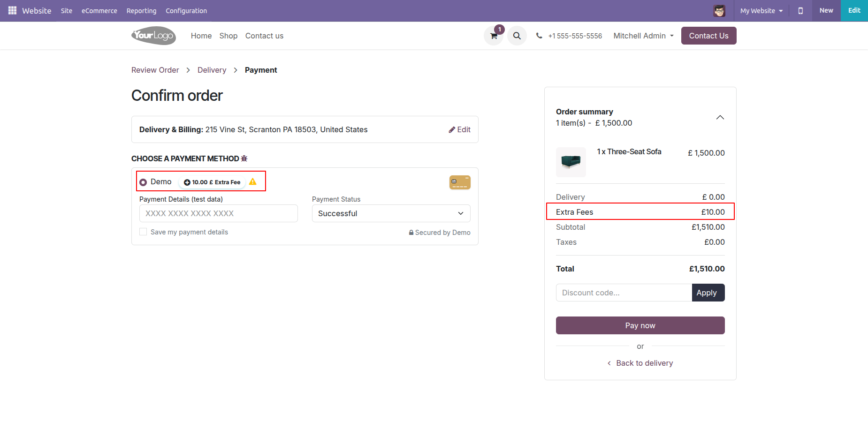Click the yellow warning triangle icon

(253, 181)
